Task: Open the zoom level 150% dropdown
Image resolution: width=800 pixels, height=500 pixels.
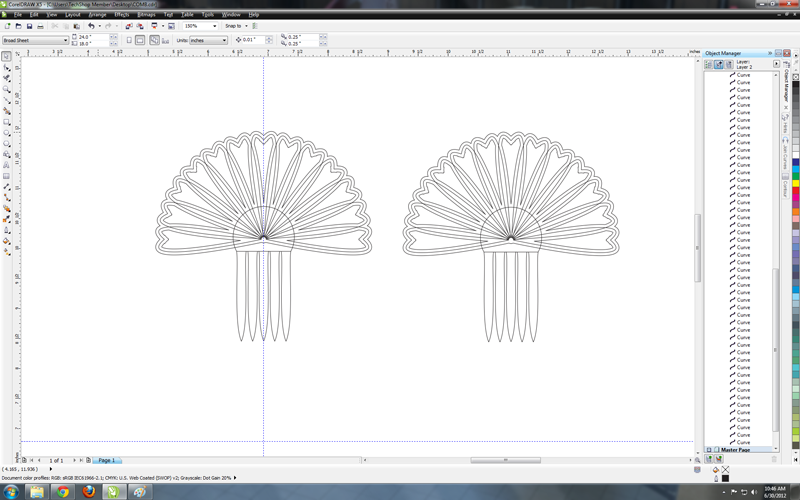Action: point(214,26)
